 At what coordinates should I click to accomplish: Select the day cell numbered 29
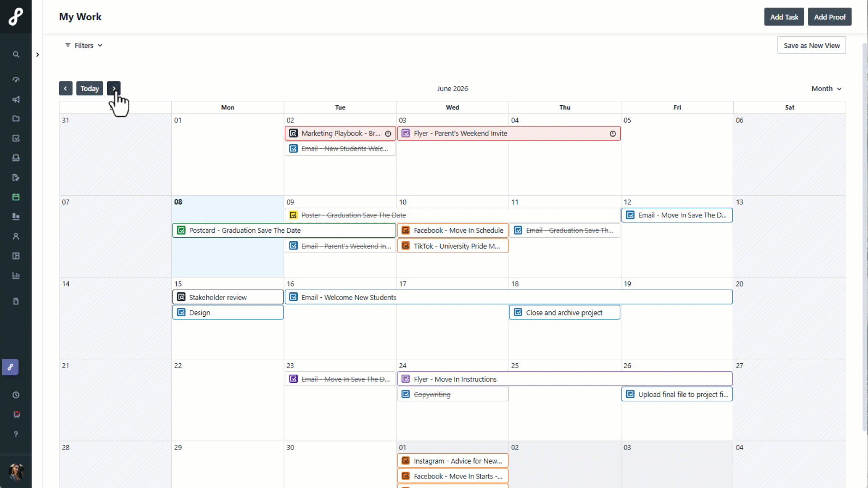point(228,465)
